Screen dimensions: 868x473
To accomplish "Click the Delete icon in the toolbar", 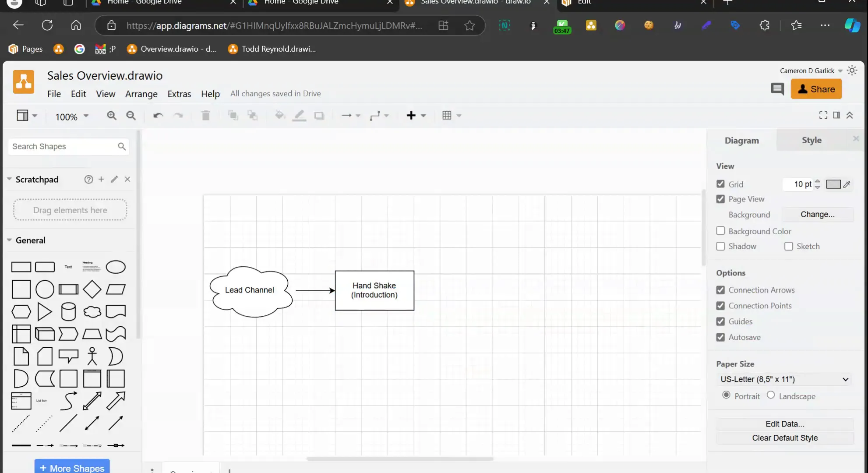I will 205,115.
